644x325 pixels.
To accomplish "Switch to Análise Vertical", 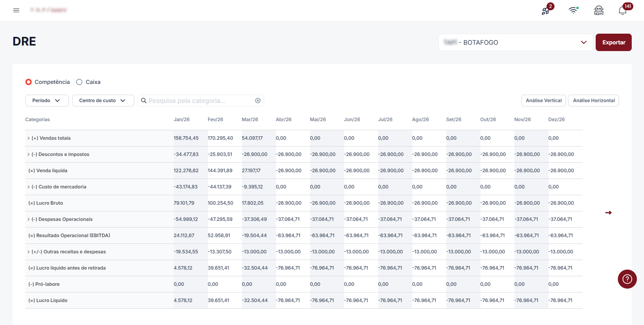I will 543,101.
